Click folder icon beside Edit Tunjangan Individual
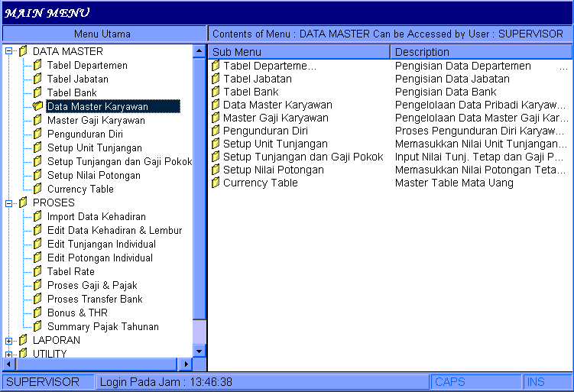 click(x=37, y=244)
